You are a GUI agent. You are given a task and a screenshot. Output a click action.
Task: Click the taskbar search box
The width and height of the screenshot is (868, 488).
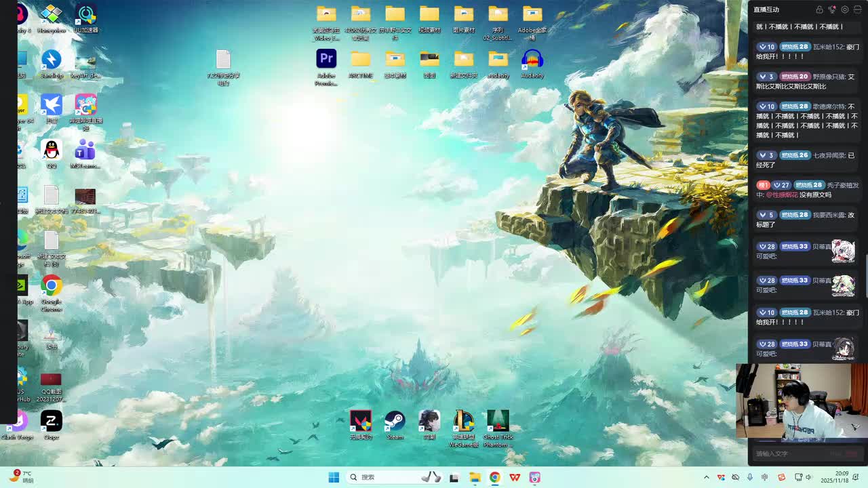[395, 477]
